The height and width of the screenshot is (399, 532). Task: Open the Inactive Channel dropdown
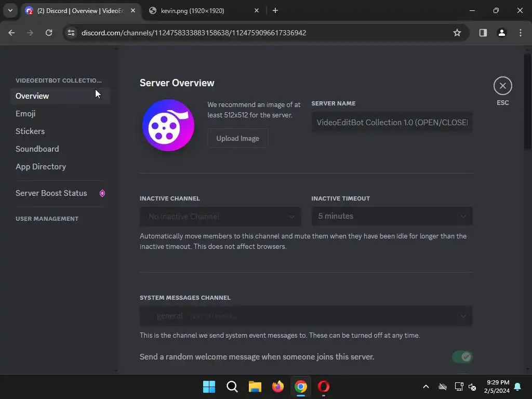tap(220, 217)
